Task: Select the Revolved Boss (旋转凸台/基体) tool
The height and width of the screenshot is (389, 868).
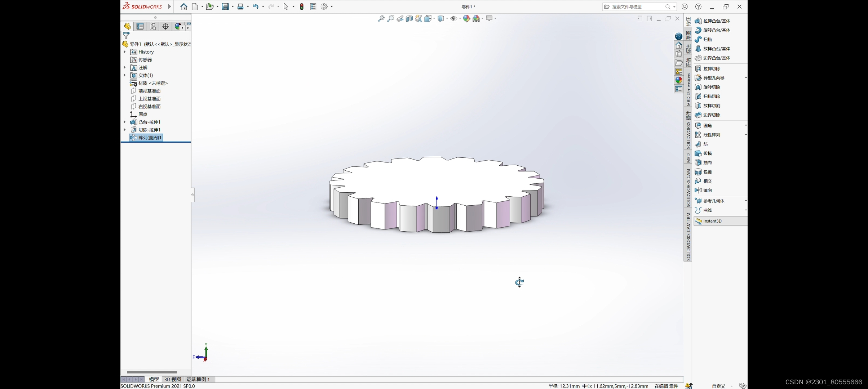Action: tap(716, 30)
